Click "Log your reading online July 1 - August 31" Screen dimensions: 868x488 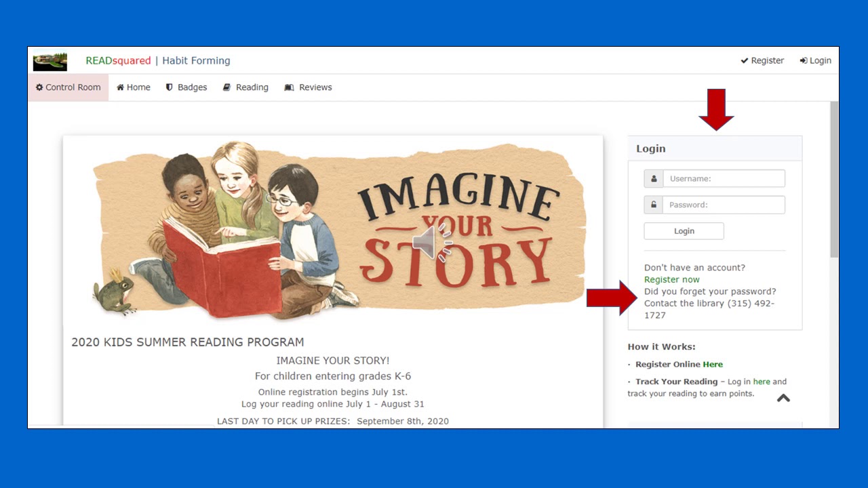pos(333,404)
